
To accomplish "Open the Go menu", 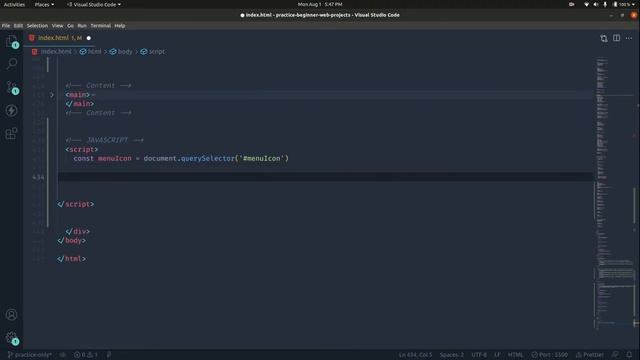I will (70, 26).
